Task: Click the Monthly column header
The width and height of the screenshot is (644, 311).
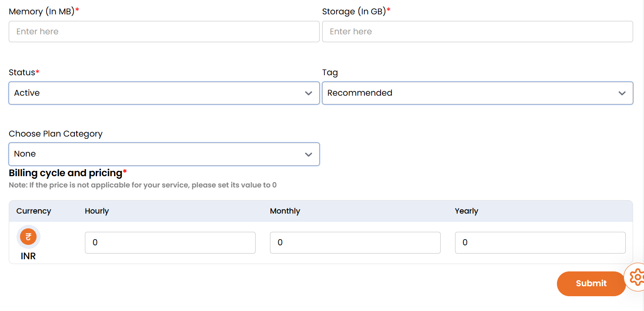Action: click(x=285, y=211)
